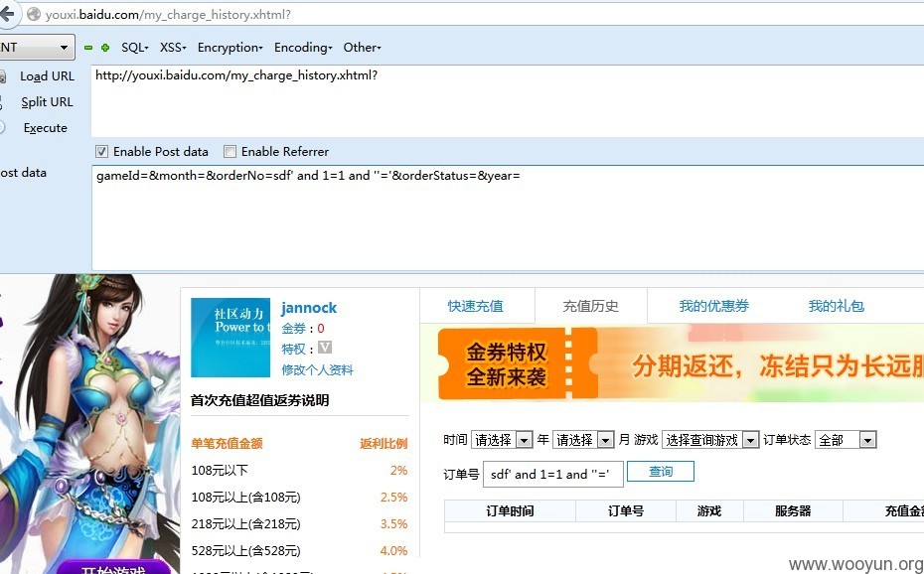Open the Encryption menu
The width and height of the screenshot is (924, 574).
point(230,47)
